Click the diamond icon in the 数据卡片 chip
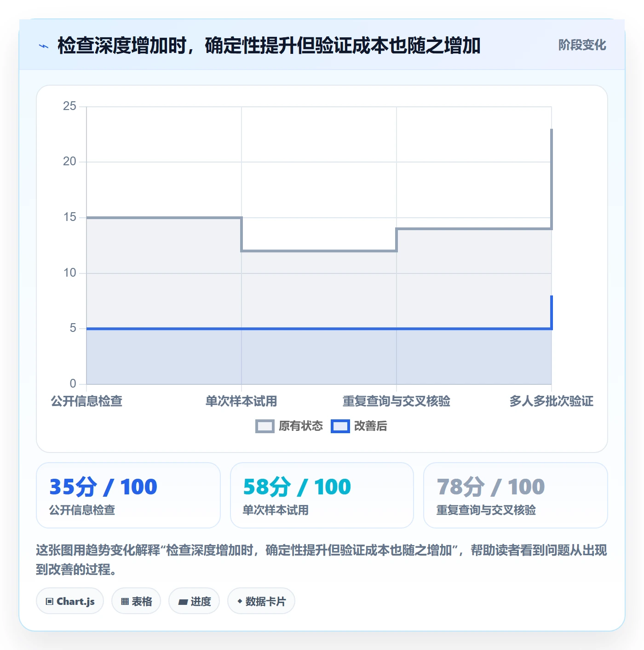Image resolution: width=644 pixels, height=650 pixels. (240, 601)
